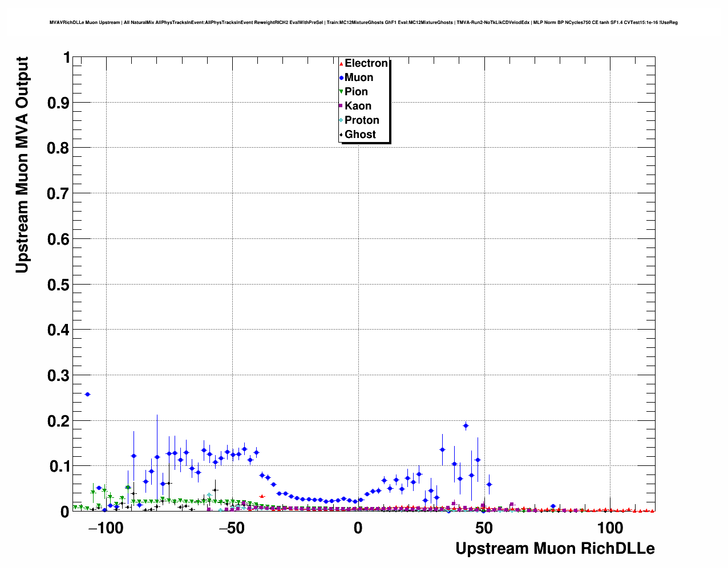This screenshot has height=568, width=728.
Task: Click the blue Muon legend circle
Action: click(341, 78)
